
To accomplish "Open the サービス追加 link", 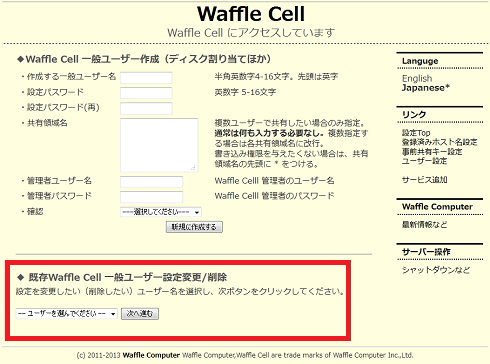I will tap(425, 180).
